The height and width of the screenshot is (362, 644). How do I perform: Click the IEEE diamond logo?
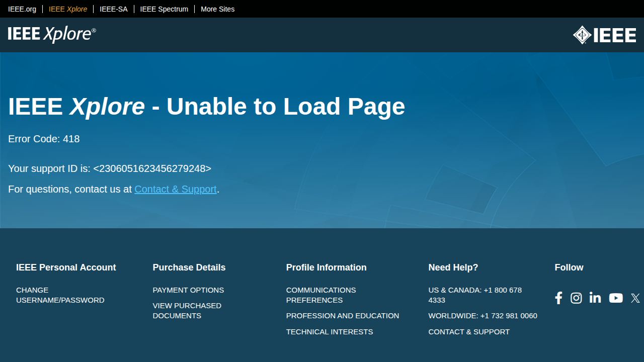604,35
